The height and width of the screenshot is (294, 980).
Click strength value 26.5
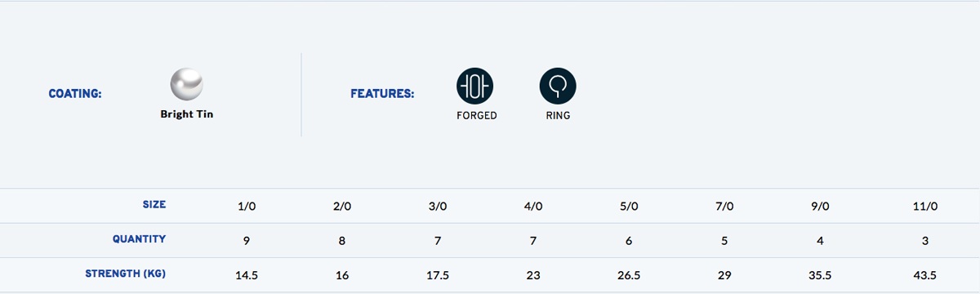pyautogui.click(x=629, y=276)
